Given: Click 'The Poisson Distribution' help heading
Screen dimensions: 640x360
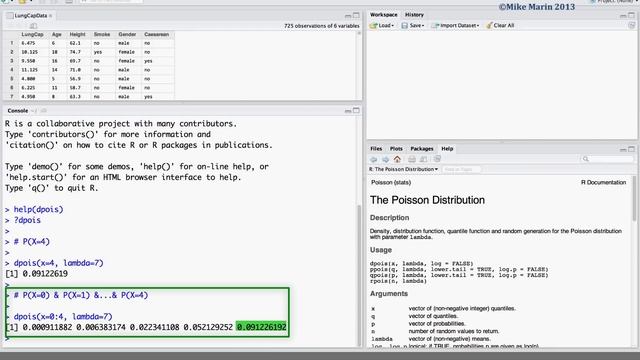Looking at the screenshot, I should pyautogui.click(x=427, y=200).
